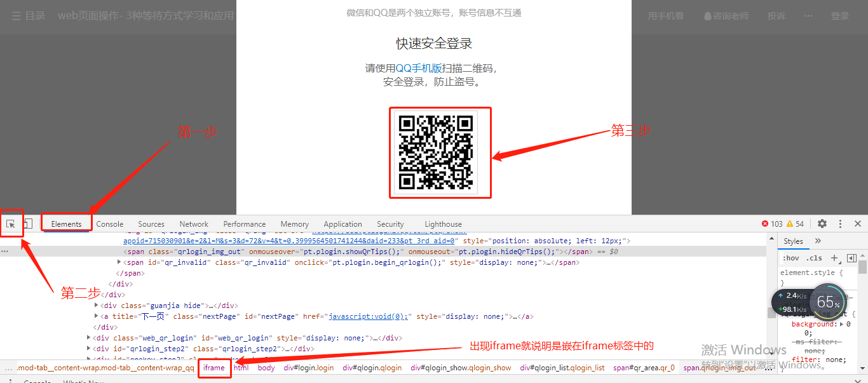
Task: Click the QR code image
Action: click(436, 152)
